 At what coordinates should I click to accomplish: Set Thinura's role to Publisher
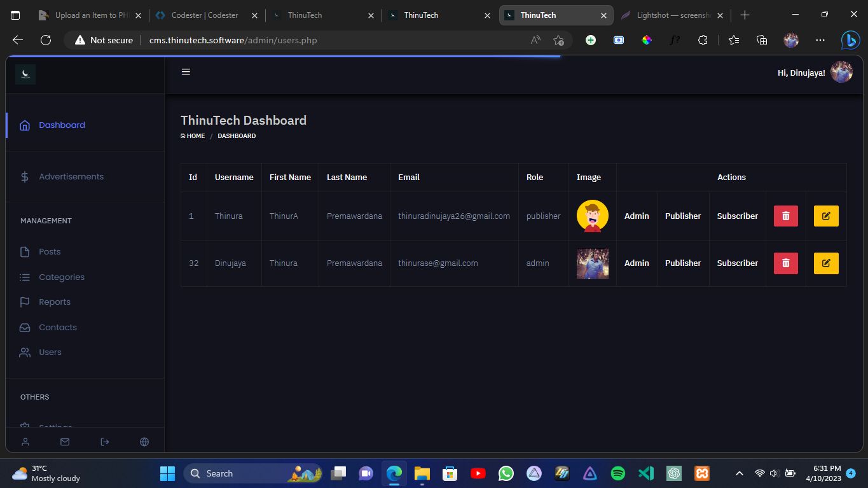683,216
